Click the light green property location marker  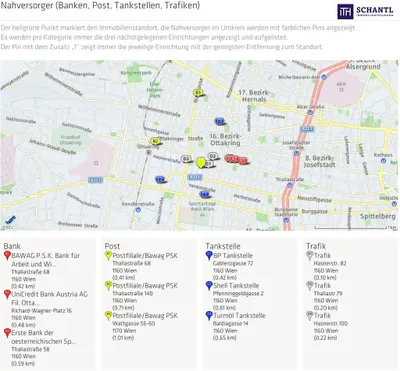click(x=200, y=163)
